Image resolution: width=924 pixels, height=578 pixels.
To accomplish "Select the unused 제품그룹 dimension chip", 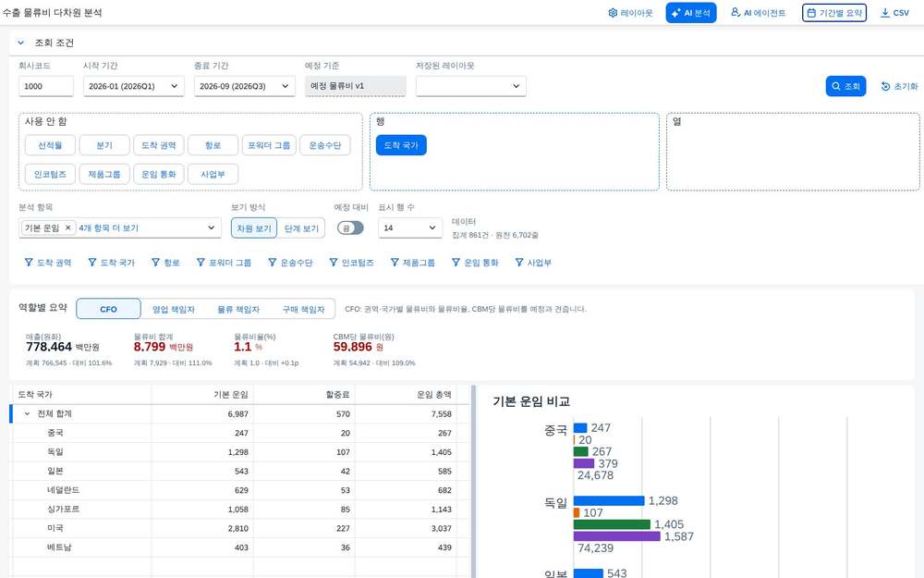I will pyautogui.click(x=104, y=174).
